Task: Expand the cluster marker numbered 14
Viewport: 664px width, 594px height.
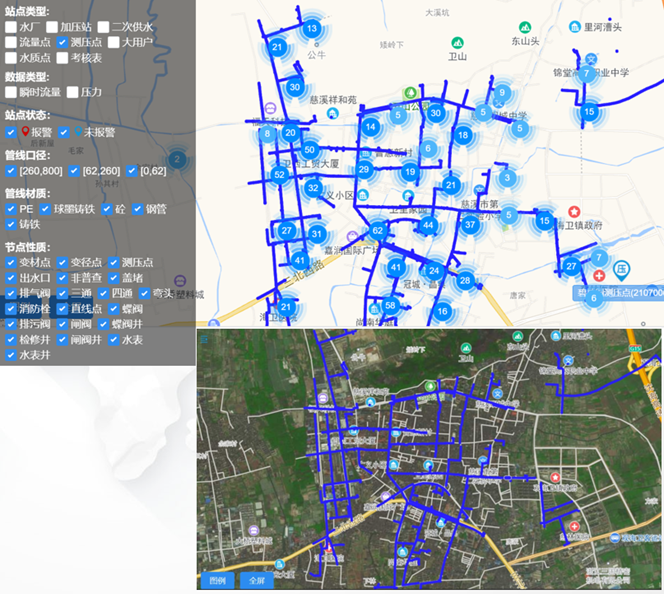Action: [x=371, y=127]
